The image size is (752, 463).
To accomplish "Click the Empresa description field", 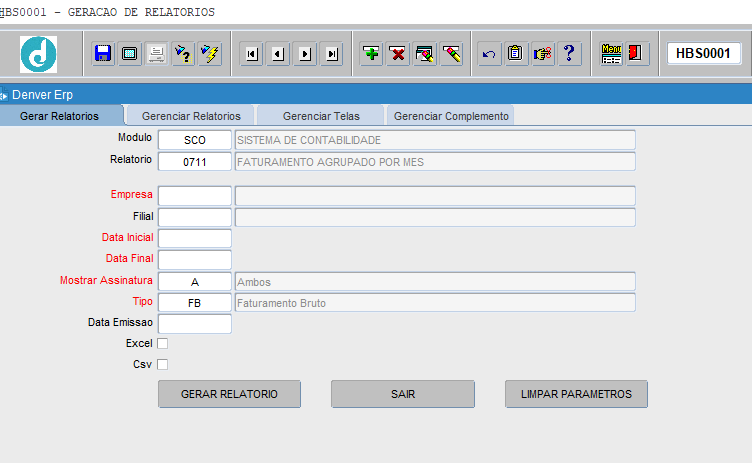I will click(x=435, y=196).
